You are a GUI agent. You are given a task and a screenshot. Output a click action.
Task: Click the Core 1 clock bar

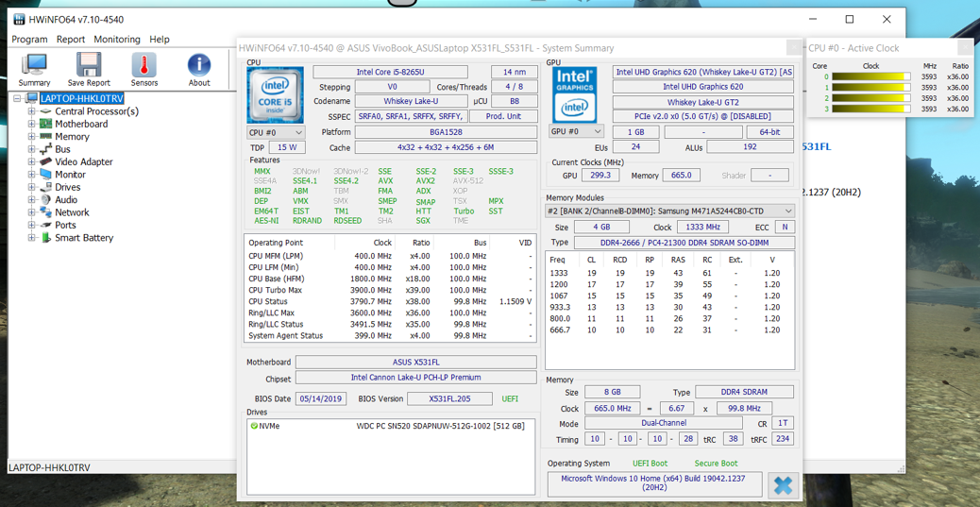pos(871,87)
